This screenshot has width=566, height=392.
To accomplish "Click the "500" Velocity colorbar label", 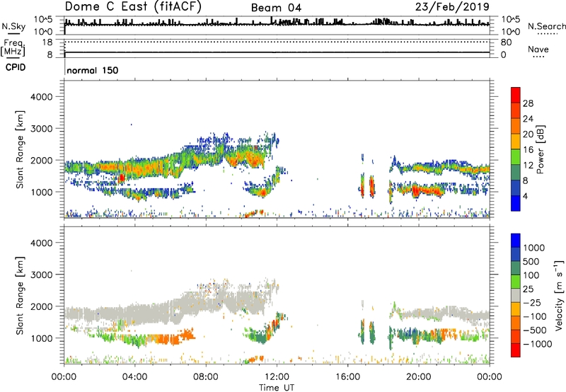I will [x=531, y=261].
